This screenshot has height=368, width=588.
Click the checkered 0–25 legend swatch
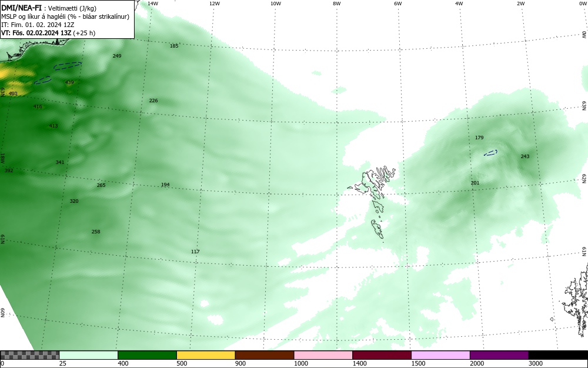[29, 355]
